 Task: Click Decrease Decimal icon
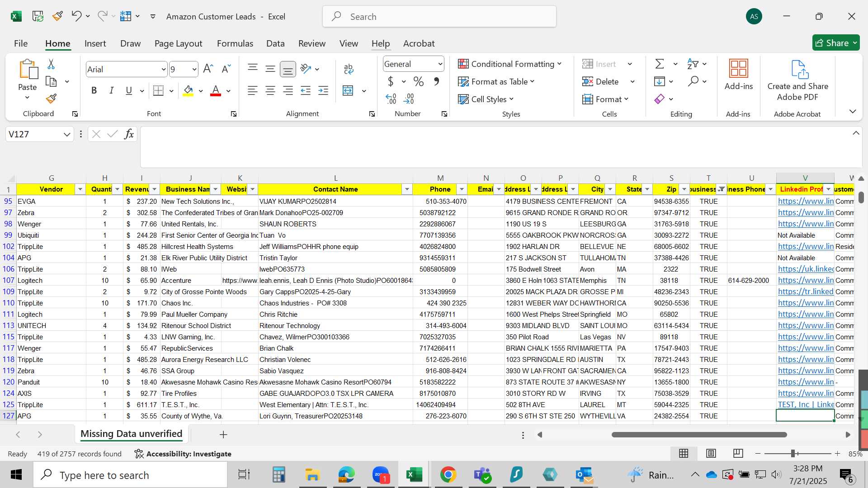(409, 99)
